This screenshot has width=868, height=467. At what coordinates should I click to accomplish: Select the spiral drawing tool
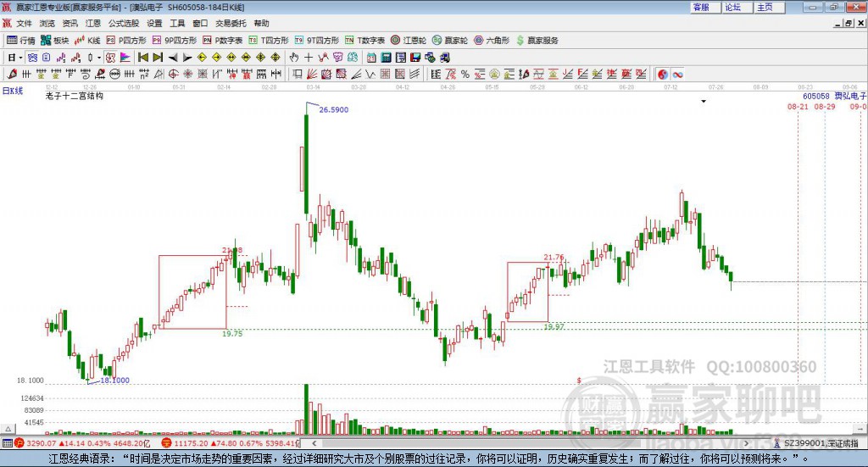tap(86, 74)
